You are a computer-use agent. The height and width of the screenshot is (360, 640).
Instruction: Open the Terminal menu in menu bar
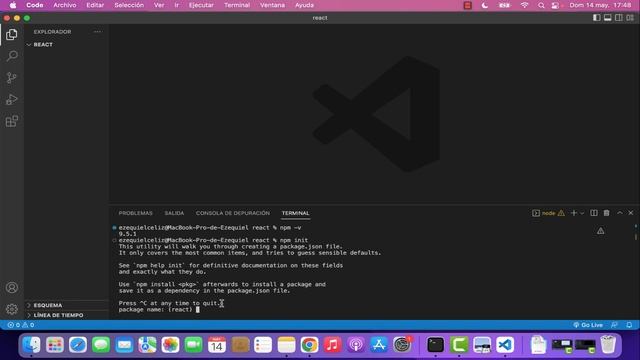[237, 5]
